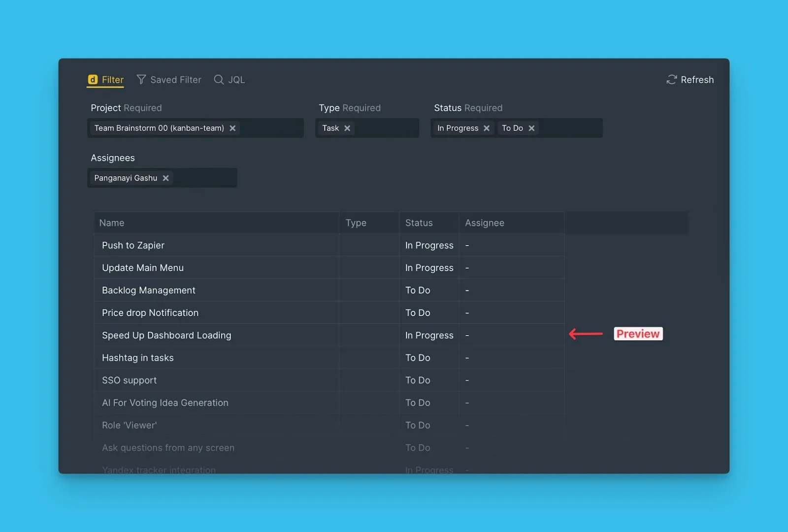This screenshot has height=532, width=788.
Task: Click the Backlog Management task row
Action: [x=148, y=290]
